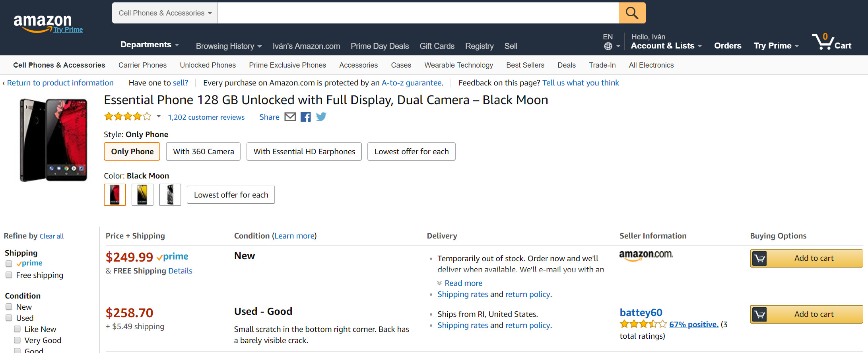The height and width of the screenshot is (353, 868).
Task: Select Prime Day Deals in navigation
Action: pyautogui.click(x=379, y=46)
